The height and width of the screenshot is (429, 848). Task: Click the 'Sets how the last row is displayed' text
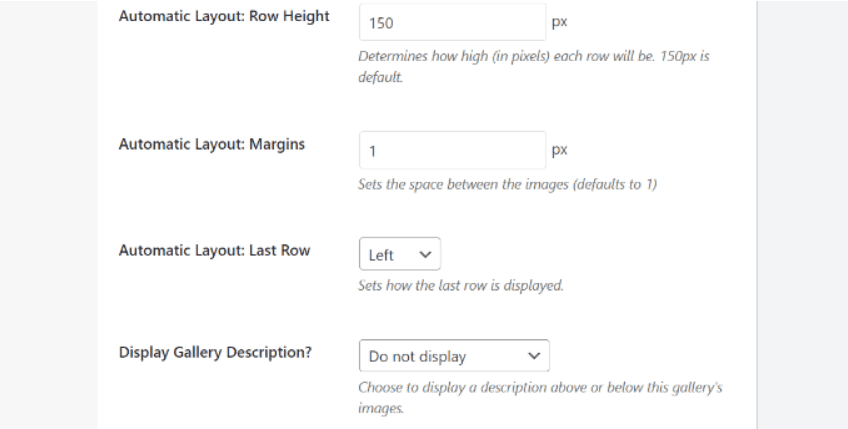click(461, 285)
